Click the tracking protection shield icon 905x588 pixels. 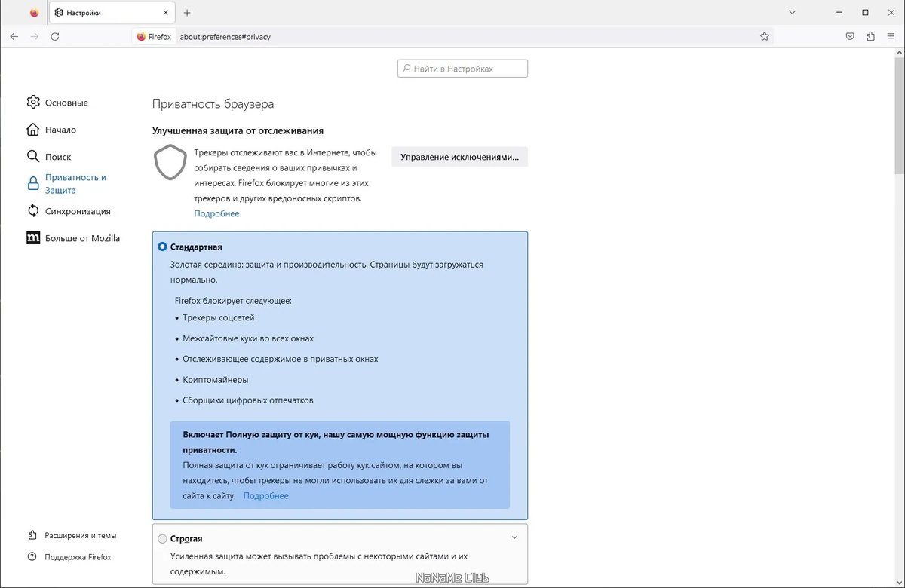click(170, 162)
